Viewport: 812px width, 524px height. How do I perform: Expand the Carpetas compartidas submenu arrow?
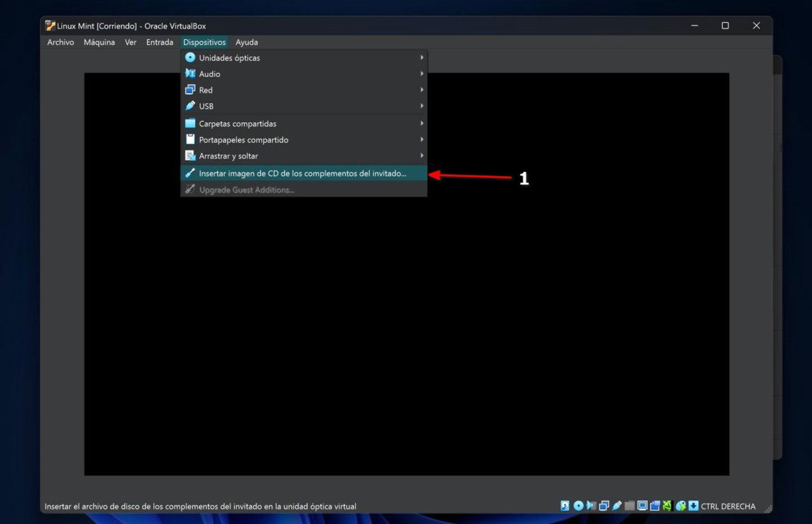421,123
